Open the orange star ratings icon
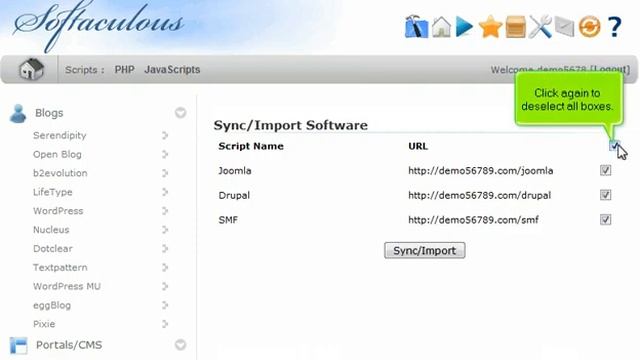 (490, 27)
